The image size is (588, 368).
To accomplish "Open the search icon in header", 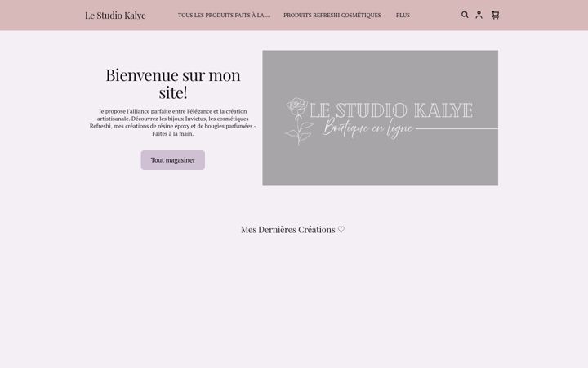I will click(465, 15).
